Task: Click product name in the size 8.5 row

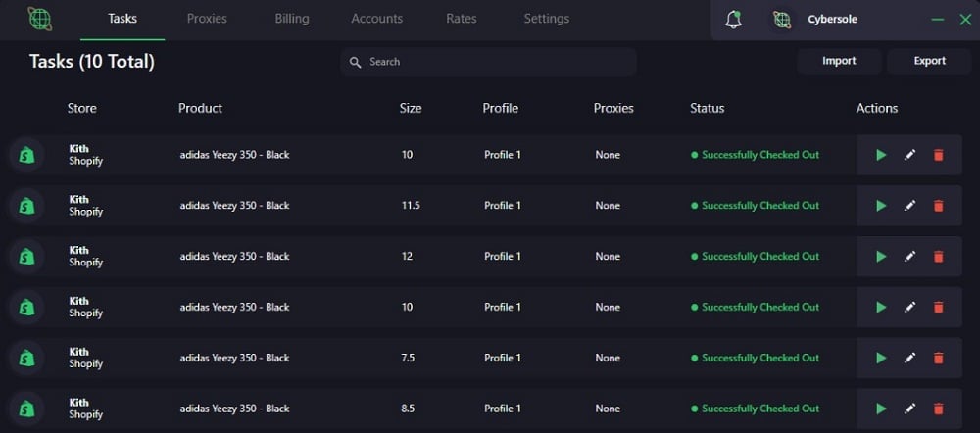Action: pyautogui.click(x=234, y=409)
